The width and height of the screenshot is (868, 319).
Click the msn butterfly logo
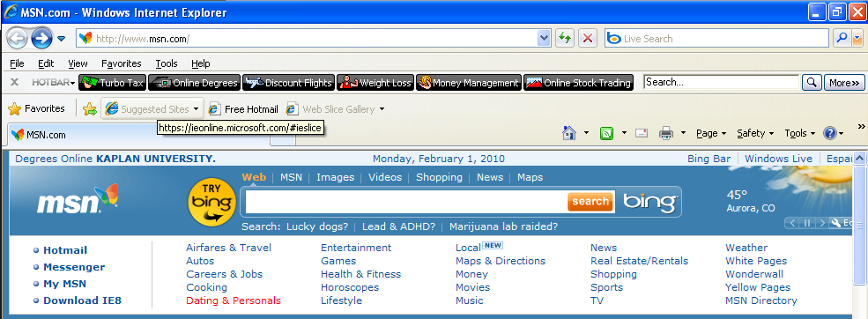(78, 199)
